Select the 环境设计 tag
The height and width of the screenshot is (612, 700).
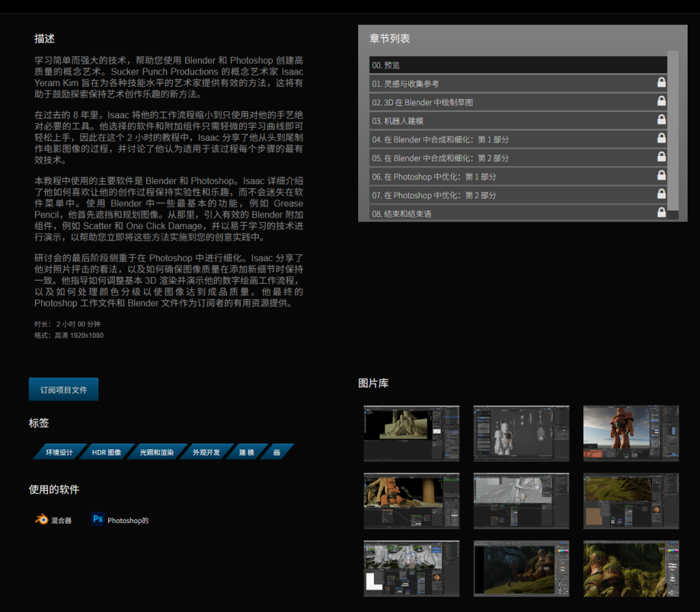click(x=59, y=452)
